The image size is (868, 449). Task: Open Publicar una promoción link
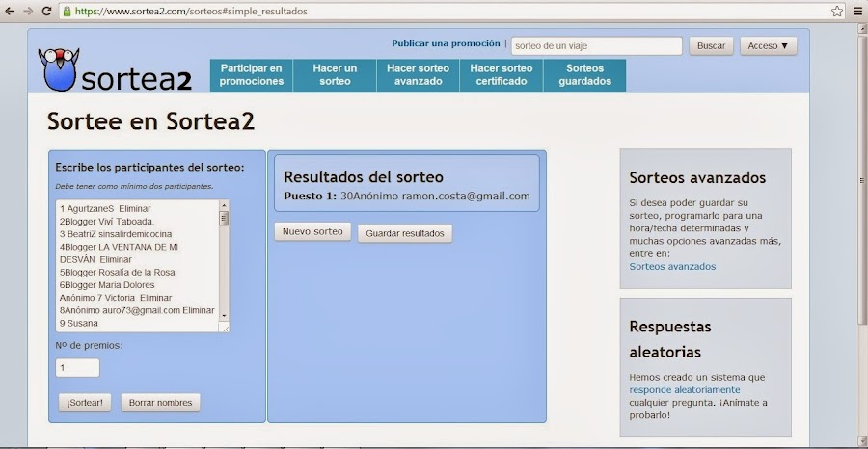pyautogui.click(x=446, y=43)
